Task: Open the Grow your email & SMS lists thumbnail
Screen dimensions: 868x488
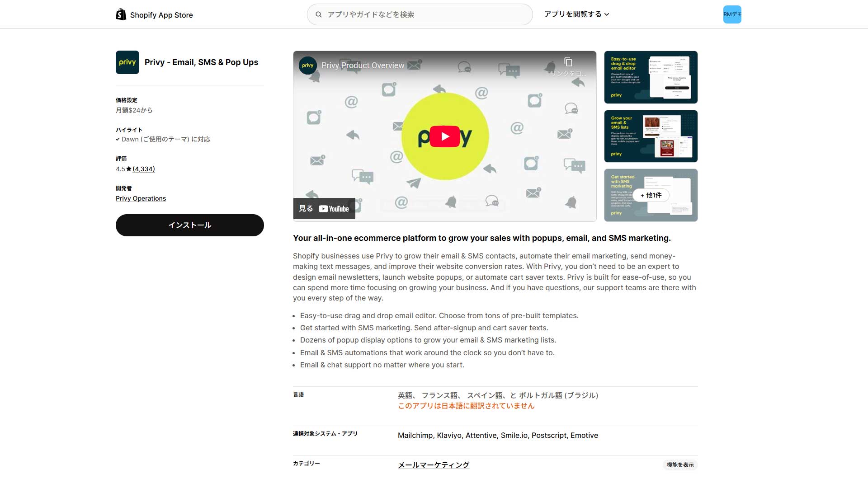Action: (651, 136)
